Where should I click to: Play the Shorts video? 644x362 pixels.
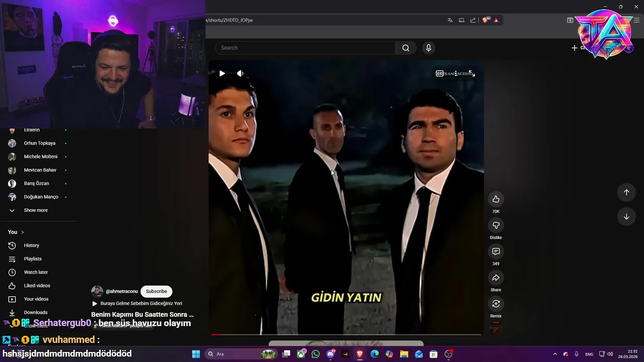click(222, 73)
